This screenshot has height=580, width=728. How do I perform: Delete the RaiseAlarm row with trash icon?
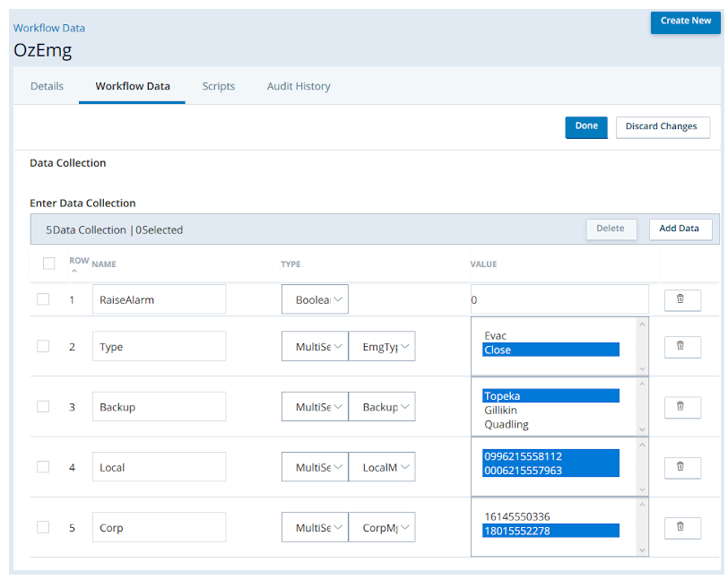(x=682, y=299)
